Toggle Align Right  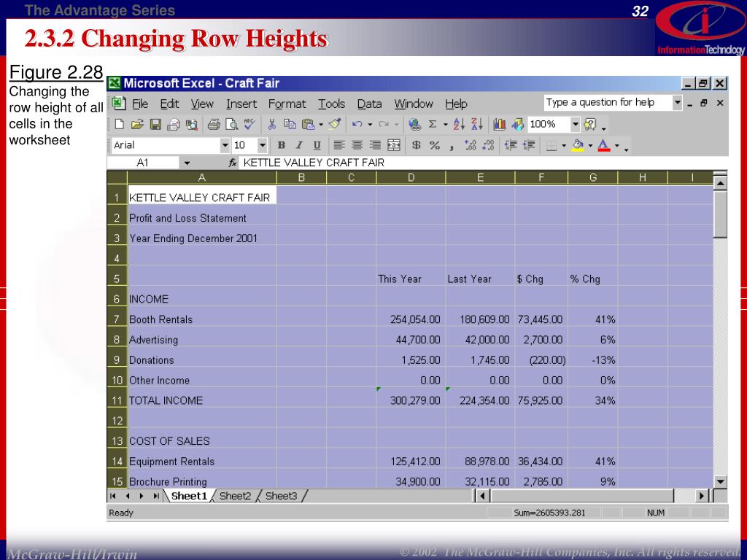[x=375, y=145]
